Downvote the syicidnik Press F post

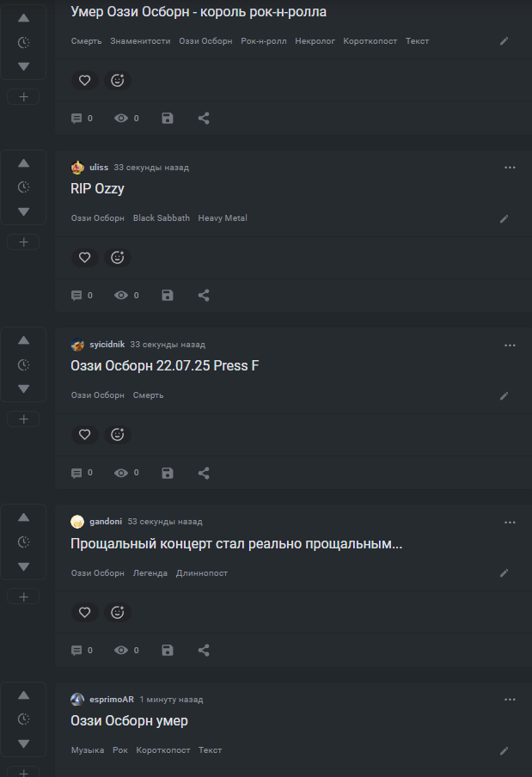[24, 389]
